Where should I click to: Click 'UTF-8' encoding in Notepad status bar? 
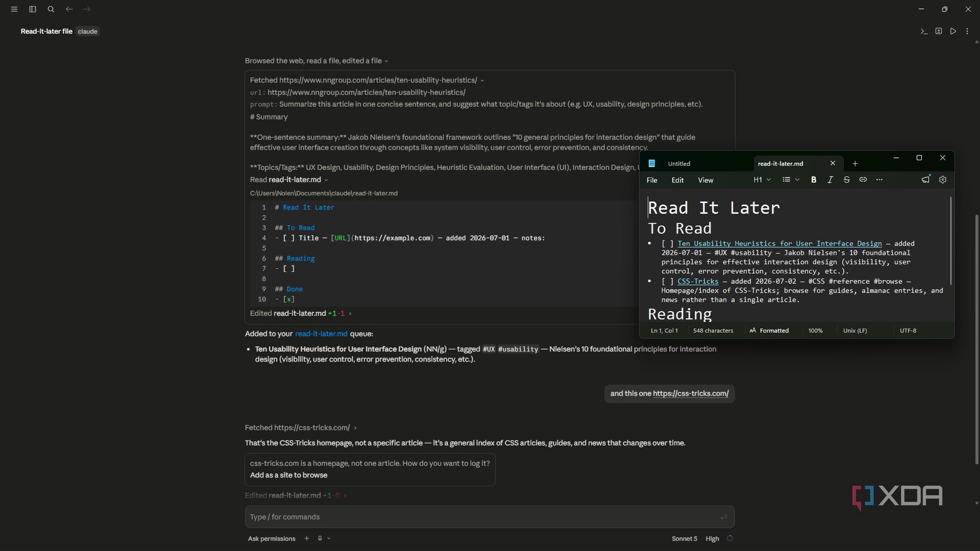[x=908, y=331]
